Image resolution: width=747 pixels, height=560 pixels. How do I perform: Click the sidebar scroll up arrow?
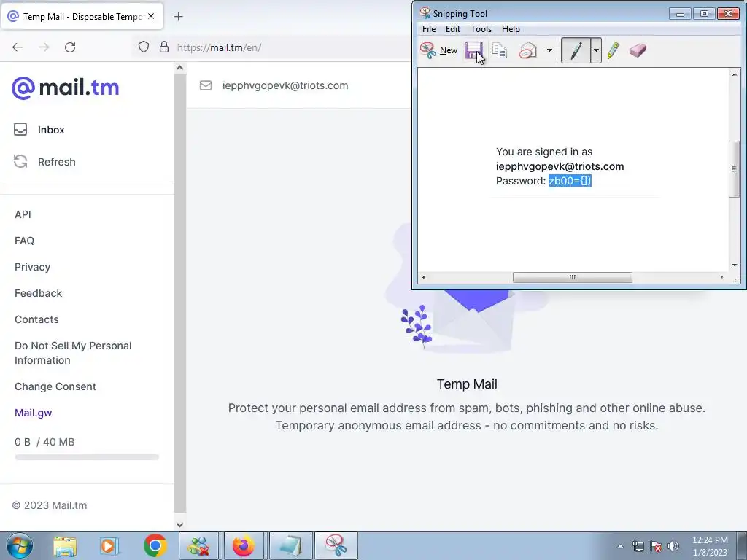click(179, 68)
